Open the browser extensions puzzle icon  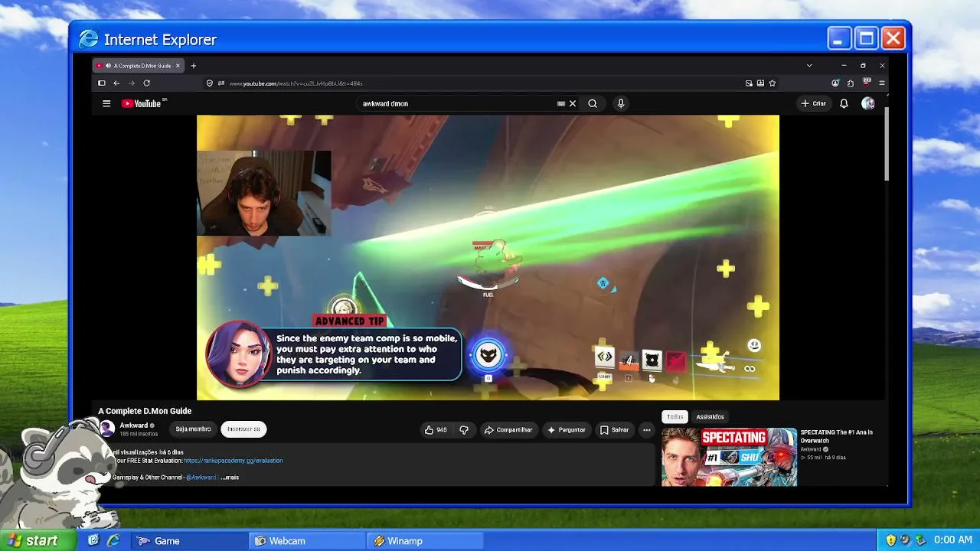click(851, 83)
